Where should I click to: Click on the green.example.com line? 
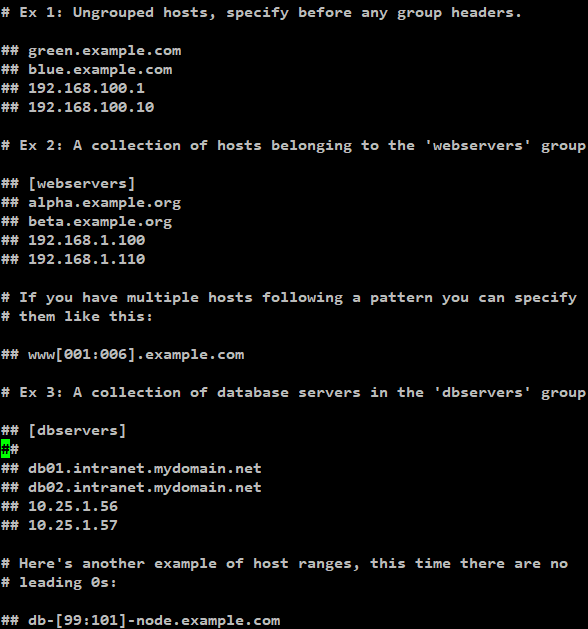[91, 51]
